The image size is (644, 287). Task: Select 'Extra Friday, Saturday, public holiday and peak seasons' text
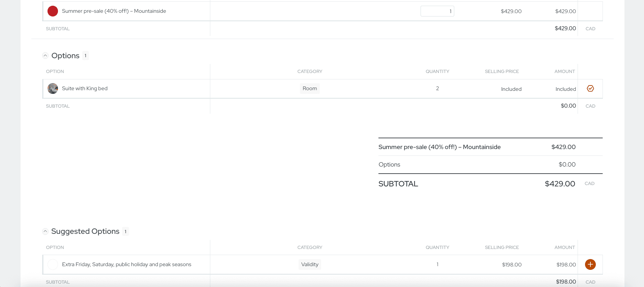[126, 264]
